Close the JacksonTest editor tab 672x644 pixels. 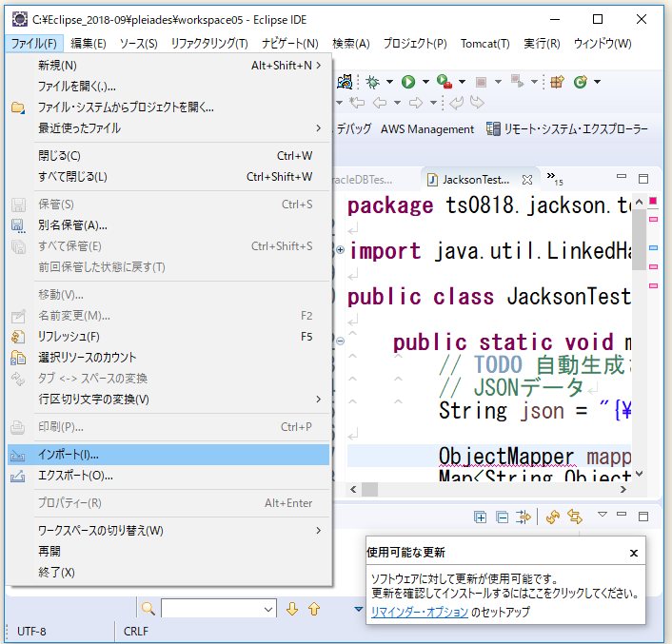(527, 180)
